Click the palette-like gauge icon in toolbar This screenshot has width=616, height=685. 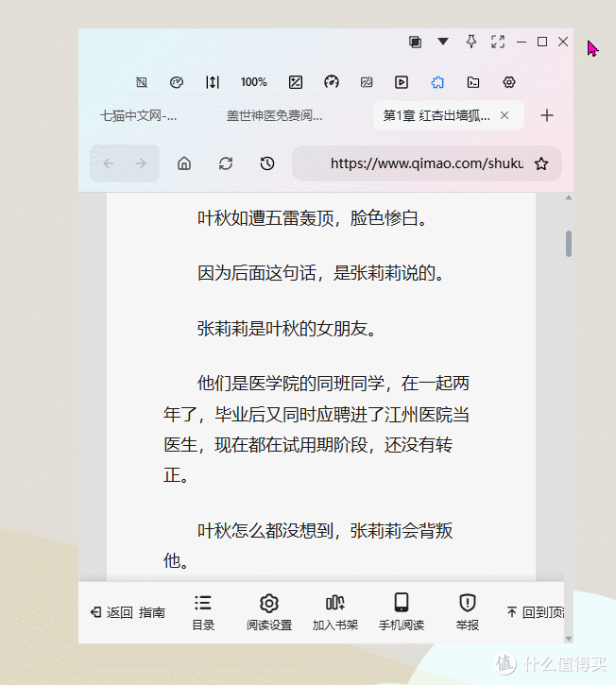pyautogui.click(x=177, y=82)
